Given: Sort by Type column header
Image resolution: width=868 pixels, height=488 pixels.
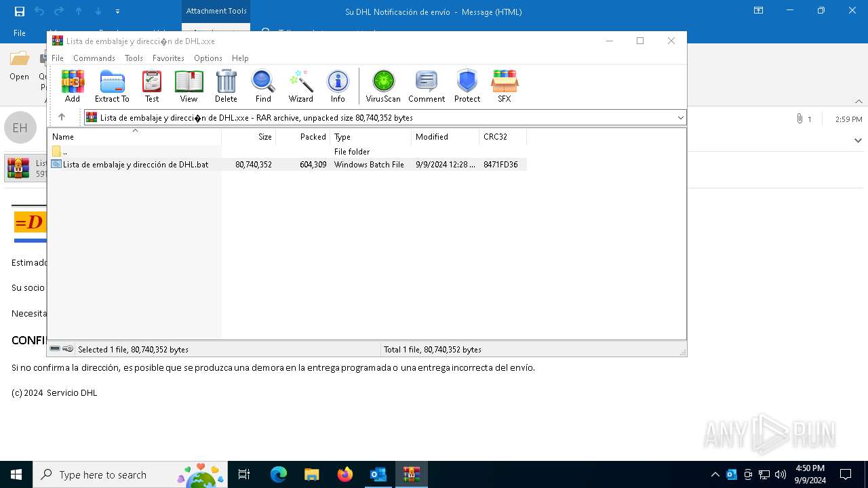Looking at the screenshot, I should coord(371,136).
